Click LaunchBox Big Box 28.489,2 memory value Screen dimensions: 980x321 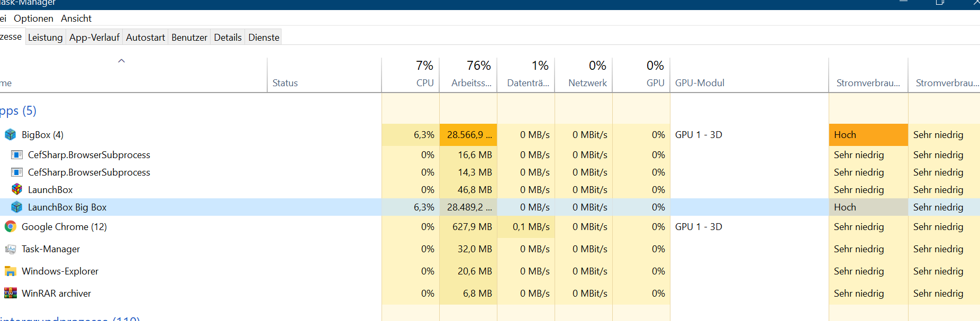[x=469, y=207]
